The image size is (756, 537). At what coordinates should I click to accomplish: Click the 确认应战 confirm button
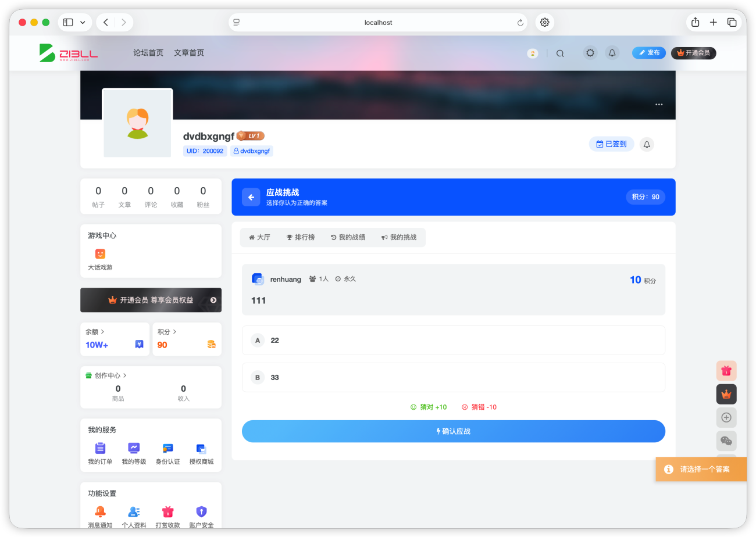click(453, 431)
